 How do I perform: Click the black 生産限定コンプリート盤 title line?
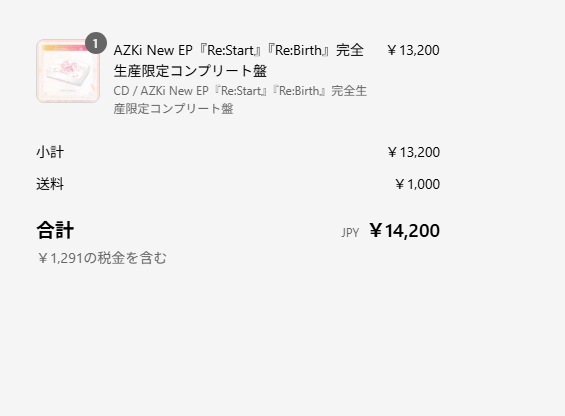pyautogui.click(x=190, y=71)
